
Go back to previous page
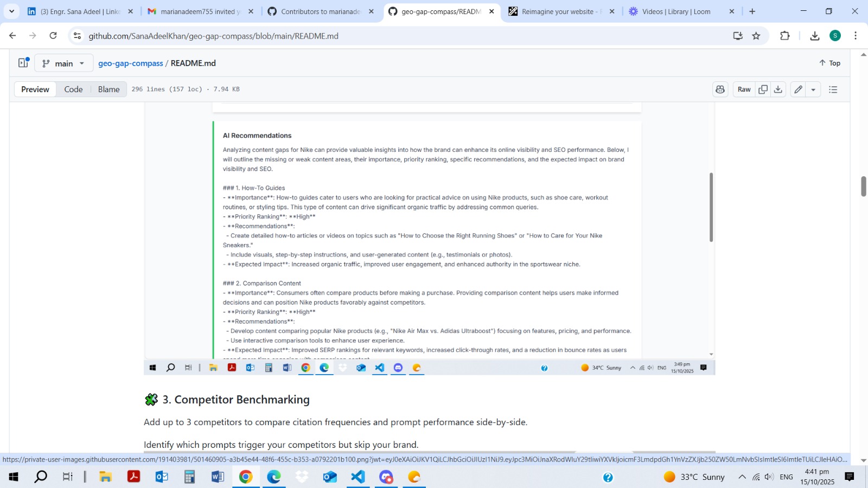pos(12,36)
